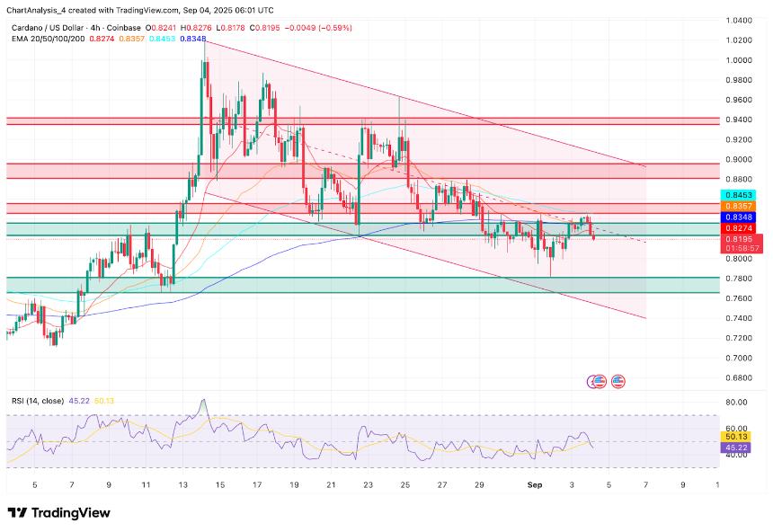Click the TradingView logo at bottom left
This screenshot has width=773, height=532.
coord(58,512)
